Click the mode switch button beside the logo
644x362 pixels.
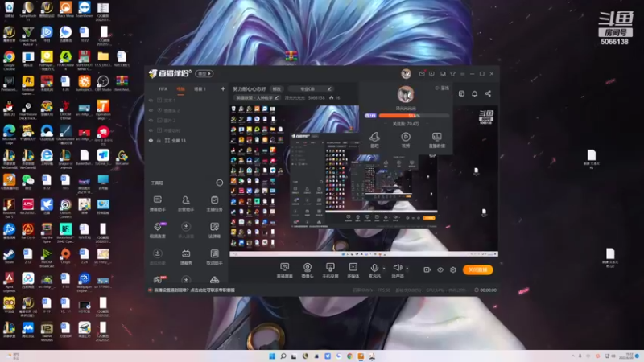click(204, 74)
